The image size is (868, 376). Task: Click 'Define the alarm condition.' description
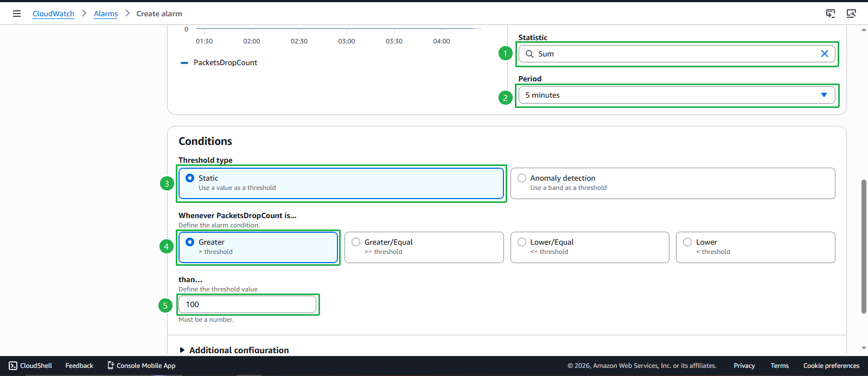click(x=219, y=225)
